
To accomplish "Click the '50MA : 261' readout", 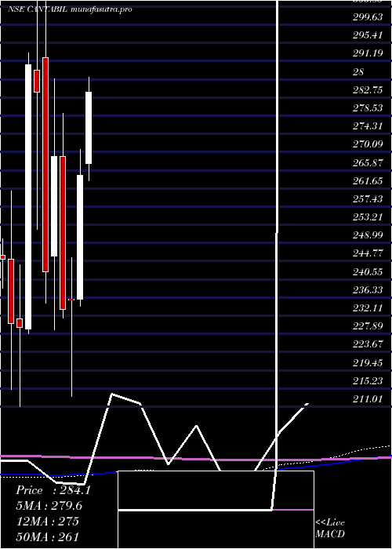I will (47, 536).
